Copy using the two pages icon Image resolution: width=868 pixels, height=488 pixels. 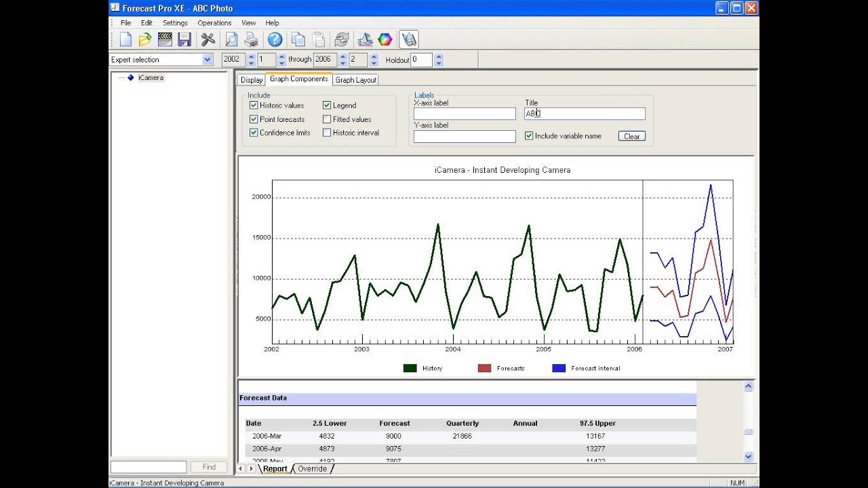point(298,39)
